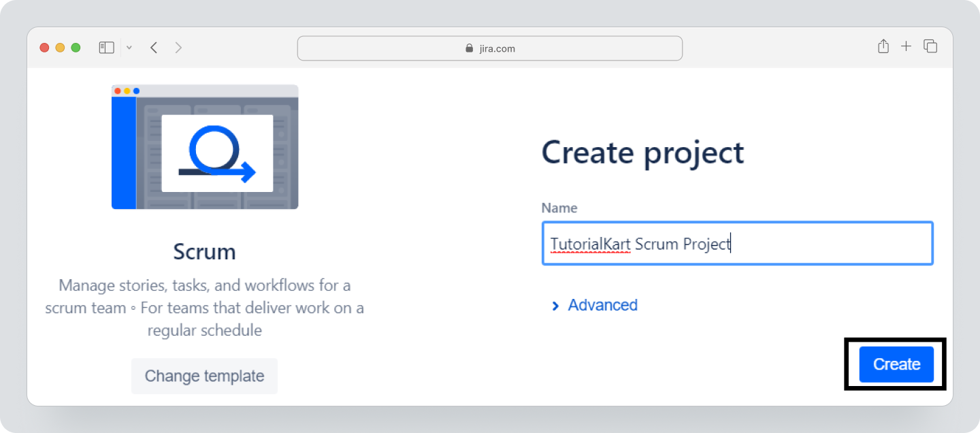
Task: Open the Share icon in the toolbar
Action: [883, 46]
